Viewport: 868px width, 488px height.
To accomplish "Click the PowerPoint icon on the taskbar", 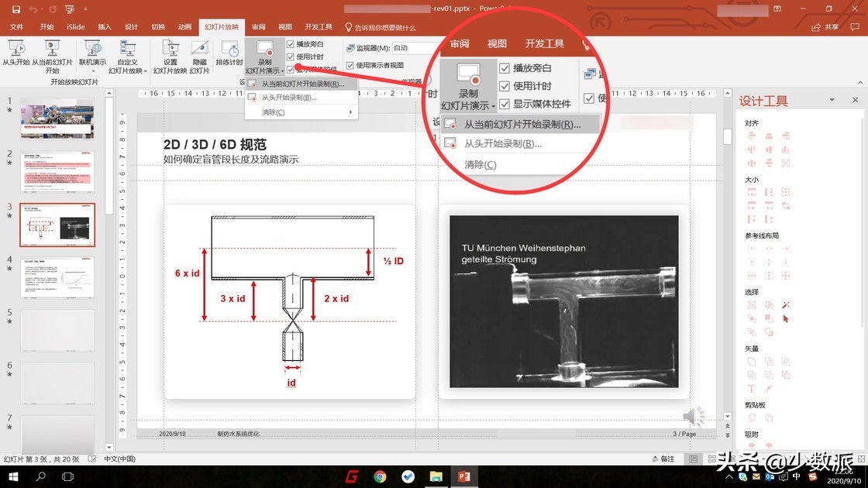I will (x=464, y=476).
